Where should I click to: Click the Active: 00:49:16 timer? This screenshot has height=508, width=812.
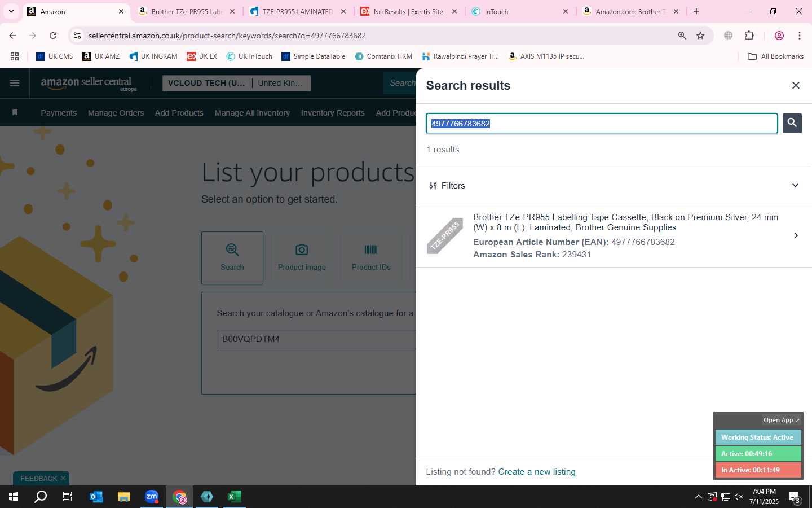click(x=758, y=454)
